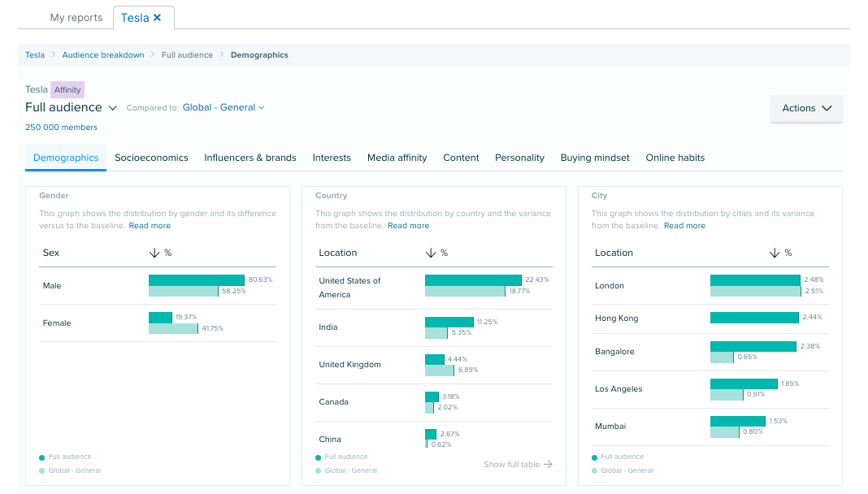Viewport: 868px width, 494px height.
Task: Open the Actions menu
Action: pos(806,107)
